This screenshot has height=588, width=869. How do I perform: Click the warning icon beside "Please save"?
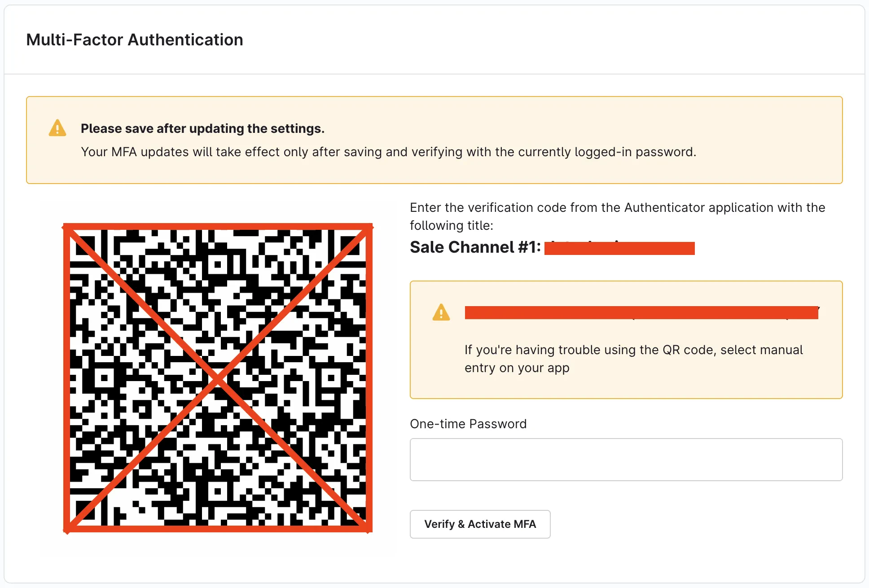click(x=57, y=128)
